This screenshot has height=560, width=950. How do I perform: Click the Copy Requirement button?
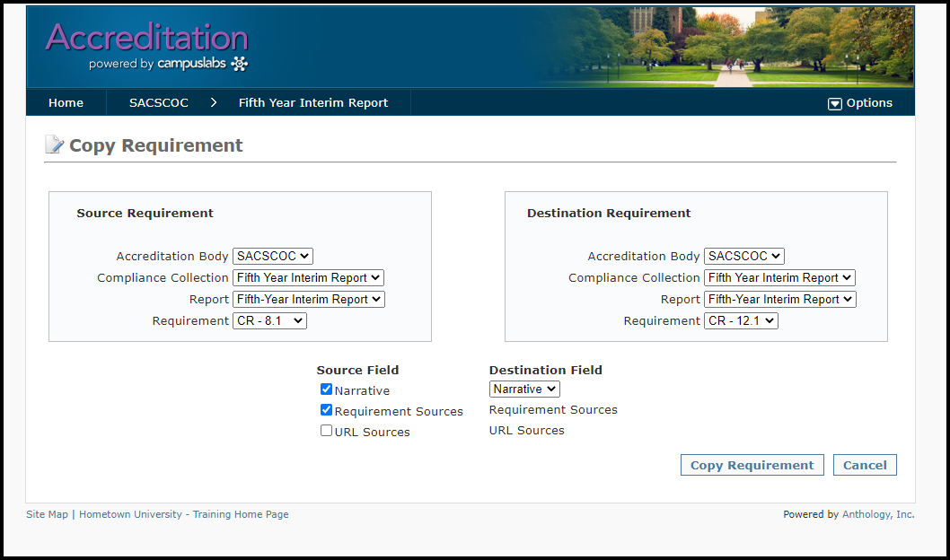pyautogui.click(x=752, y=465)
